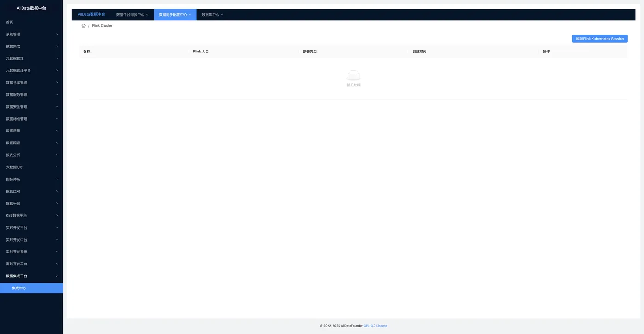Expand 数据标准管理 sidebar menu
This screenshot has height=334, width=644.
coord(31,119)
